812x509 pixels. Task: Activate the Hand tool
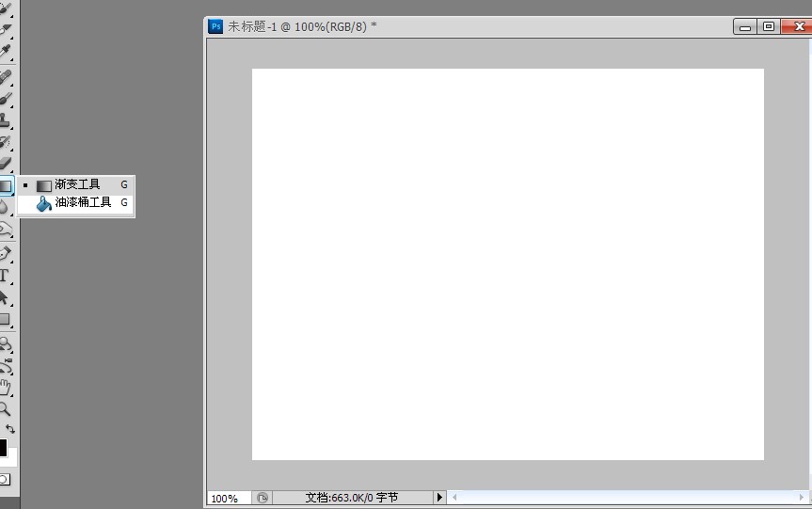(6, 387)
